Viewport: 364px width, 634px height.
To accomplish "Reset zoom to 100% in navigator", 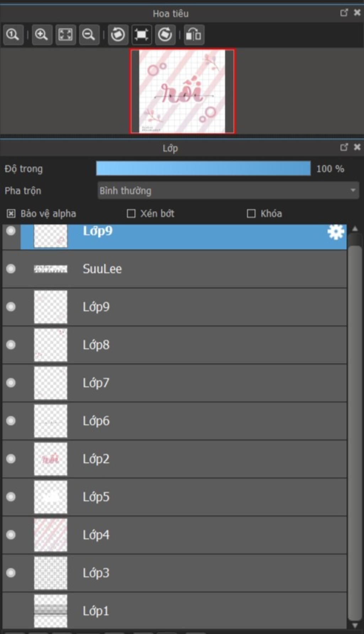I will [x=13, y=35].
